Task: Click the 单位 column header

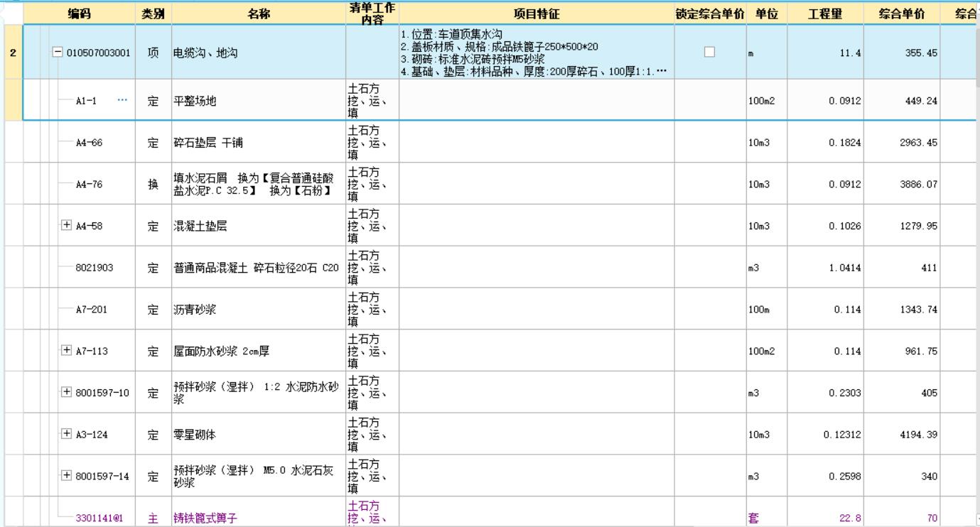Action: tap(766, 13)
